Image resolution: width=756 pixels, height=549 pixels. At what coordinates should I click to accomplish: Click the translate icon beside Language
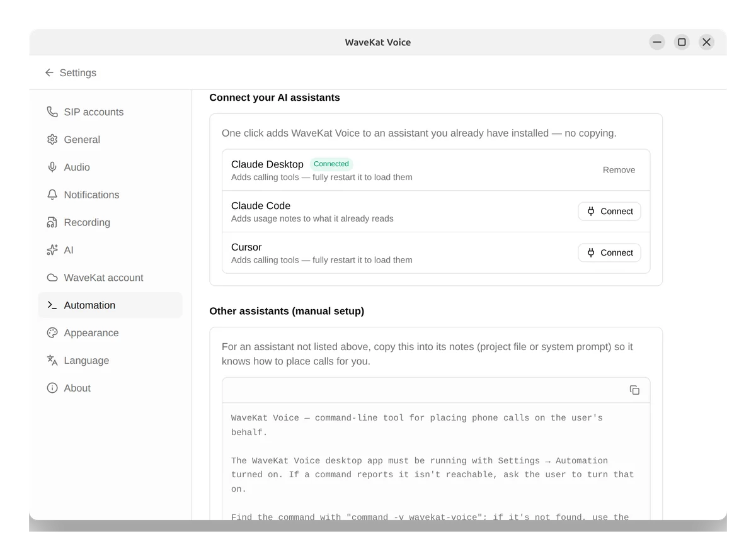click(52, 360)
